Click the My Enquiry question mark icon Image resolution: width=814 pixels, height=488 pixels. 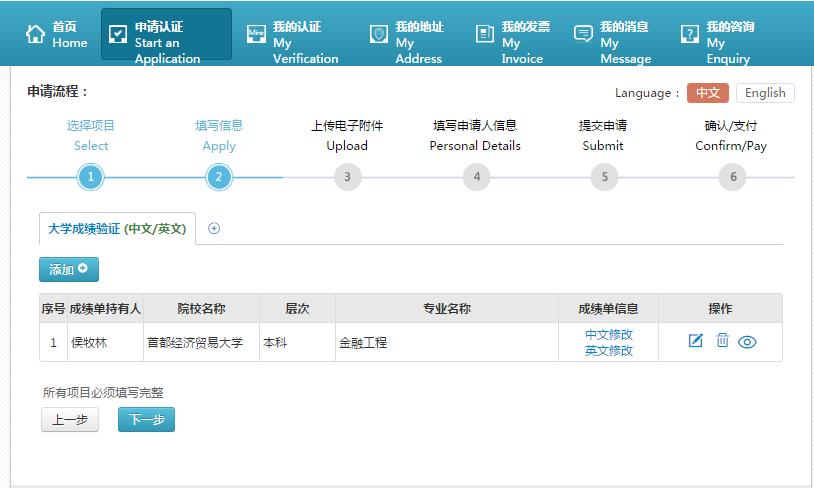tap(689, 34)
